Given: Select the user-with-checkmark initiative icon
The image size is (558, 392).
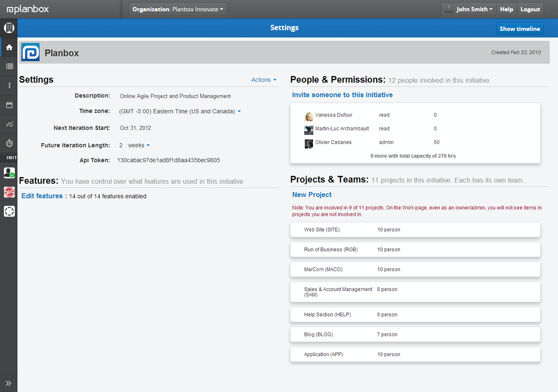Looking at the screenshot, I should pos(9,173).
